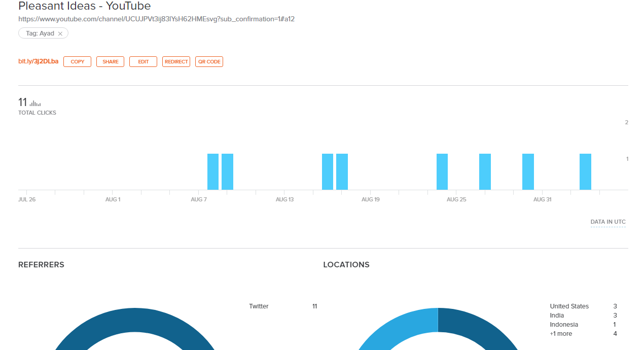644x350 pixels.
Task: Click the India location row
Action: point(583,316)
